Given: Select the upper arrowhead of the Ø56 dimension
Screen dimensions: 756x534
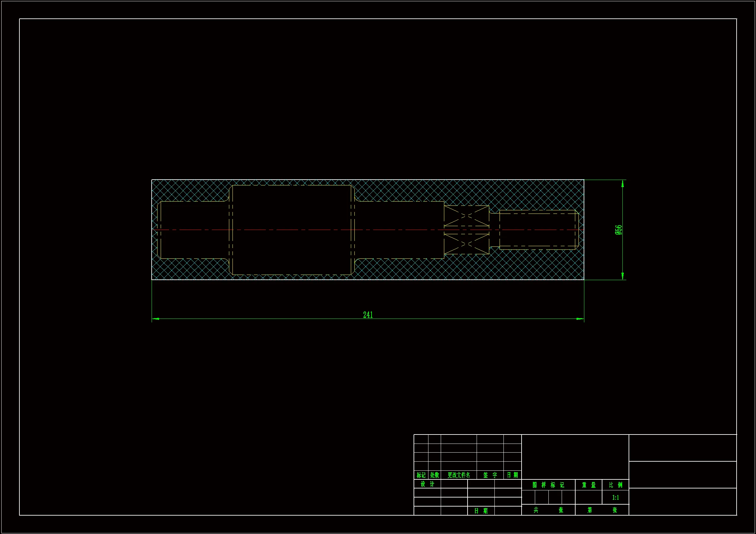Looking at the screenshot, I should 622,184.
